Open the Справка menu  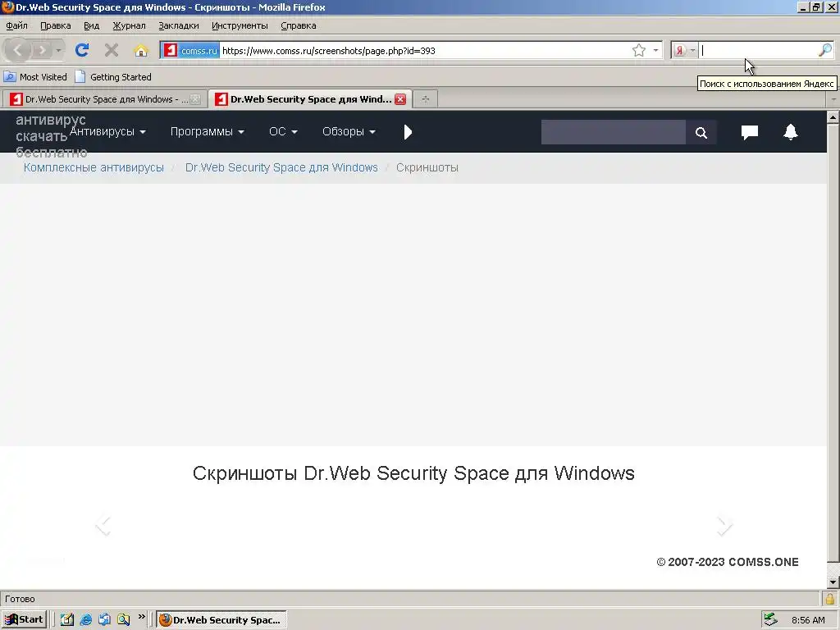point(299,25)
